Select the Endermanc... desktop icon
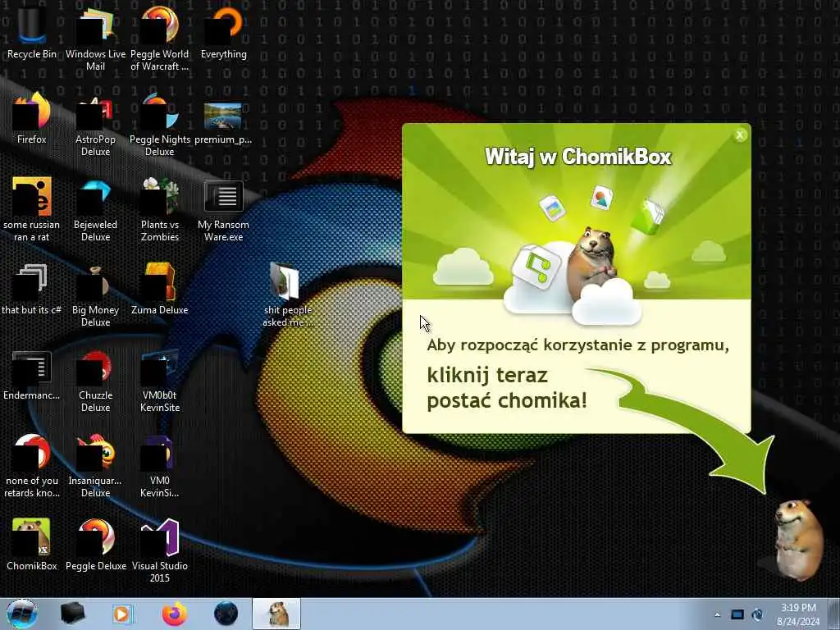 pyautogui.click(x=32, y=375)
